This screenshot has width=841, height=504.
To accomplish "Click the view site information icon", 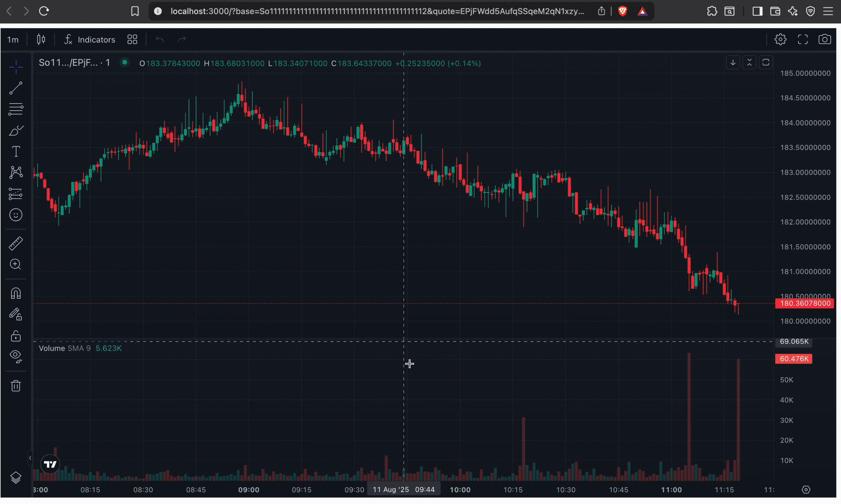I will pyautogui.click(x=158, y=11).
